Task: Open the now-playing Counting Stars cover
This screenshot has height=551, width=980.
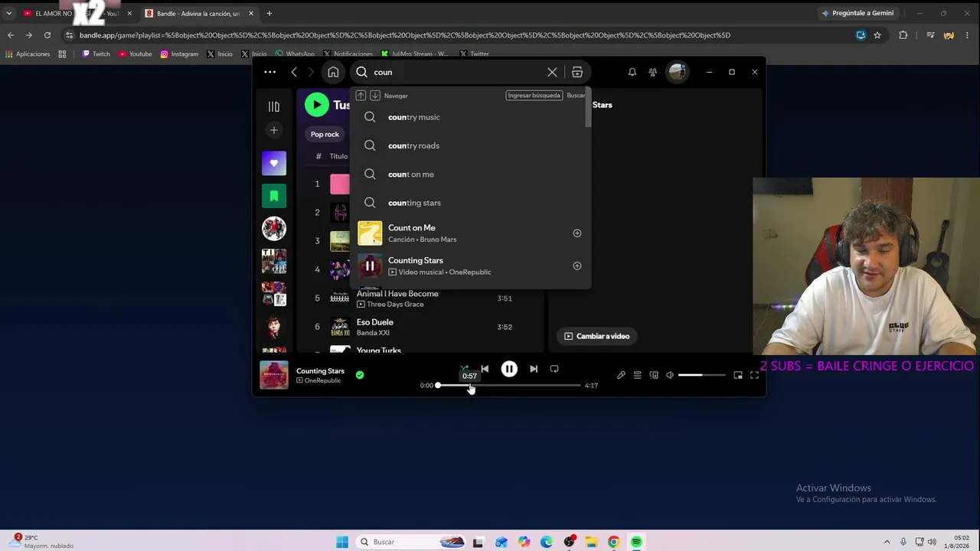Action: pyautogui.click(x=274, y=375)
